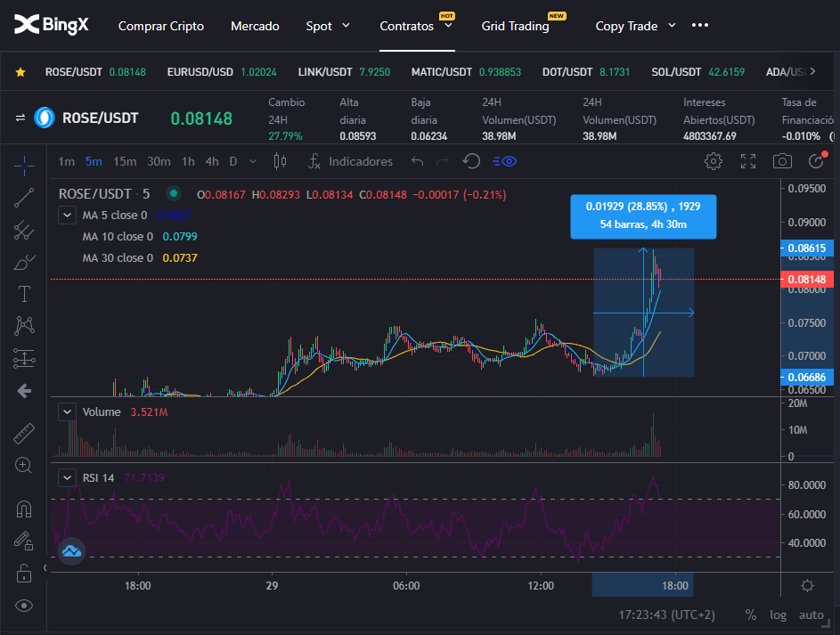This screenshot has width=840, height=635.
Task: Select the Text annotation tool
Action: 24,294
